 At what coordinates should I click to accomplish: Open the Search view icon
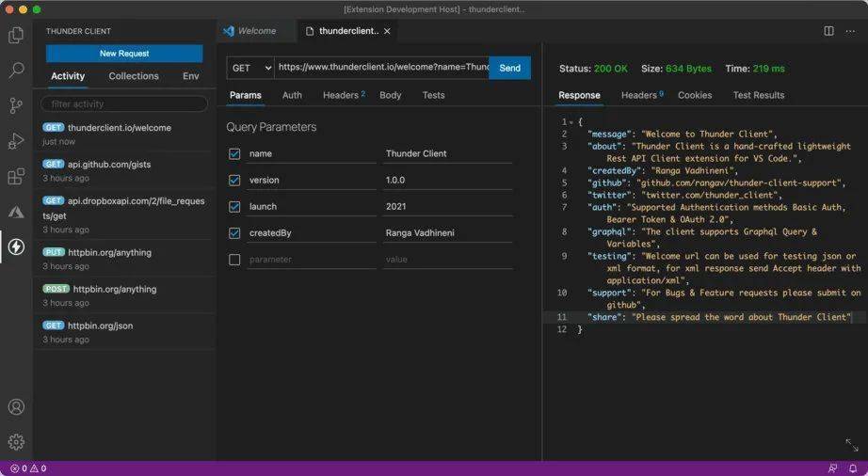click(16, 71)
